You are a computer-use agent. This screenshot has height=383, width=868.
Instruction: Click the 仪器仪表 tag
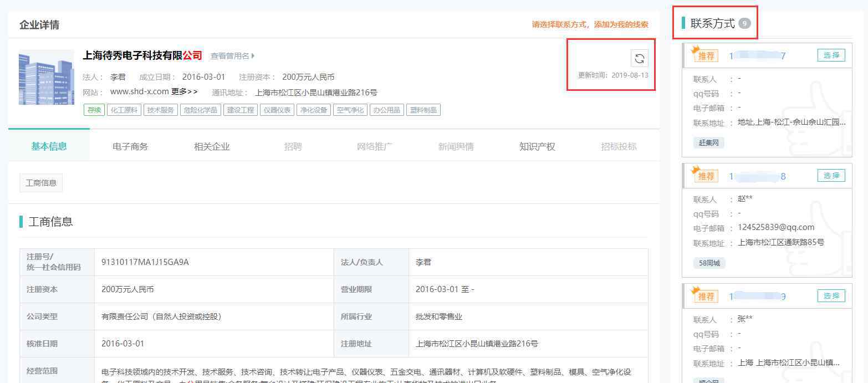pos(277,110)
